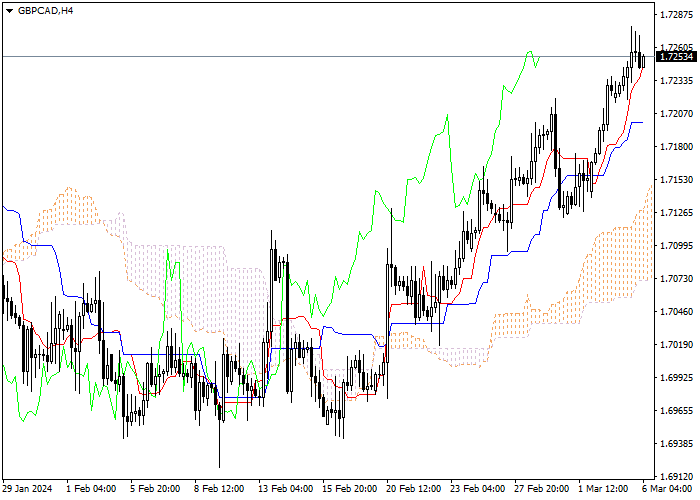
Task: Click price scale value 1.70190
Action: [x=676, y=345]
